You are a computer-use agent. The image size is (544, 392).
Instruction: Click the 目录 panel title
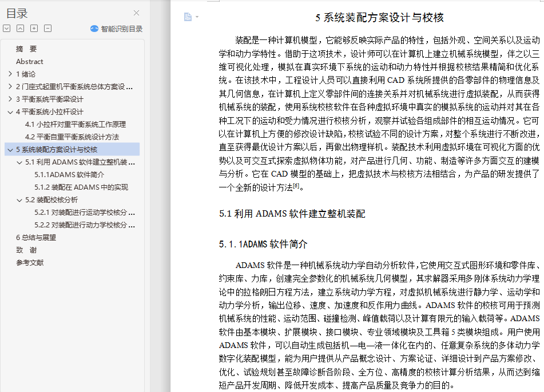pos(17,13)
